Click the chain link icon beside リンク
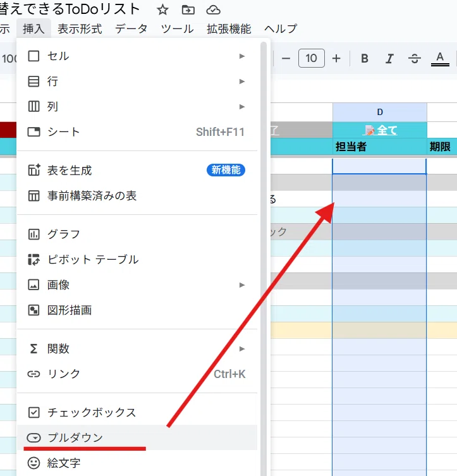This screenshot has height=476, width=457. (x=34, y=374)
